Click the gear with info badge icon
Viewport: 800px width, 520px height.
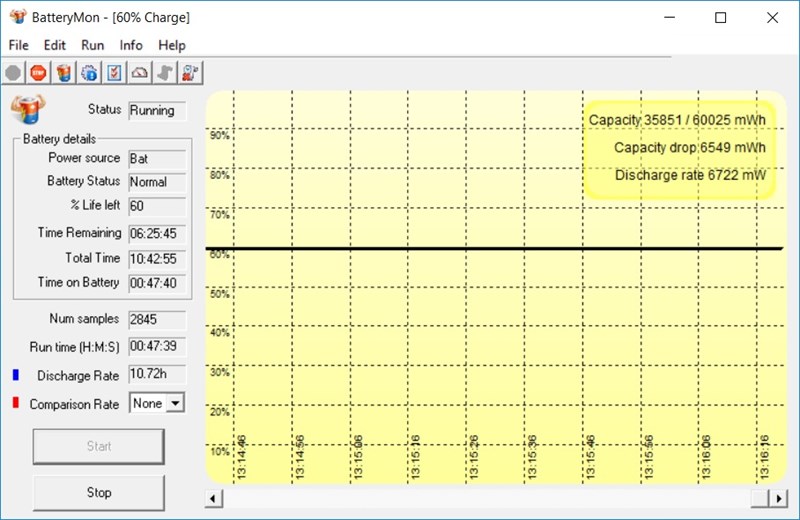(x=89, y=72)
